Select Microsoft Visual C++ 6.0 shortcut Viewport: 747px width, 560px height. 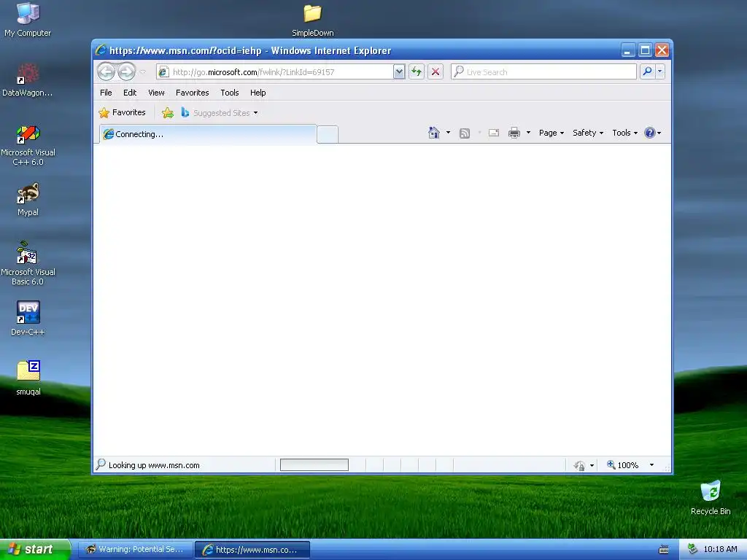[x=28, y=145]
